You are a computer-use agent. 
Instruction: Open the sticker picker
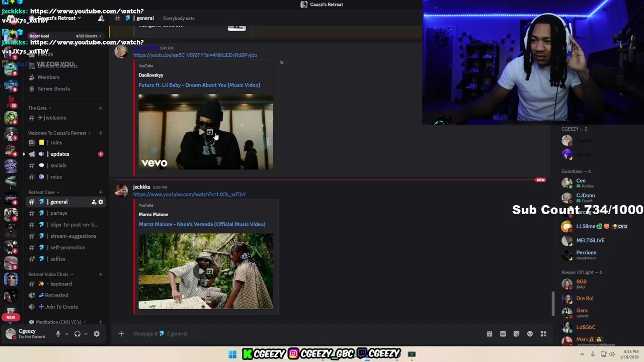tap(516, 334)
